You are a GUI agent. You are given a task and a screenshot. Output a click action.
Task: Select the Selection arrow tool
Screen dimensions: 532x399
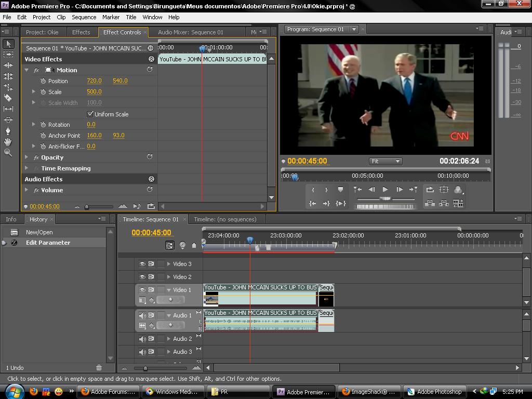coord(8,44)
